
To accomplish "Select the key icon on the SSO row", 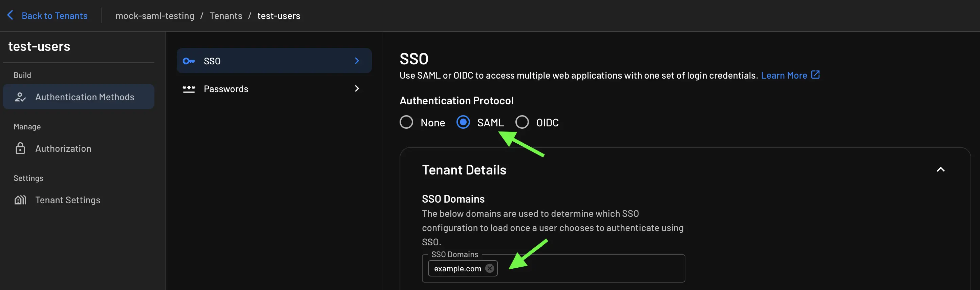I will click(x=189, y=61).
